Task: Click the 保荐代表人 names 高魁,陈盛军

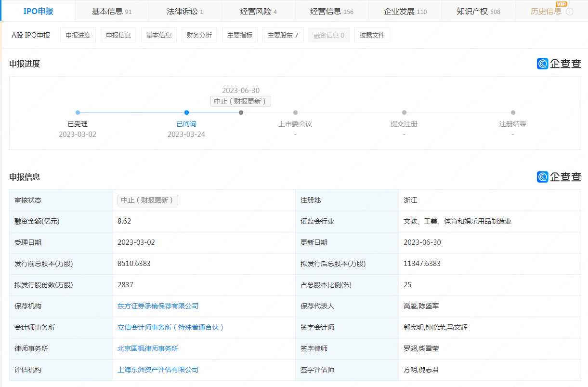Action: pos(421,306)
